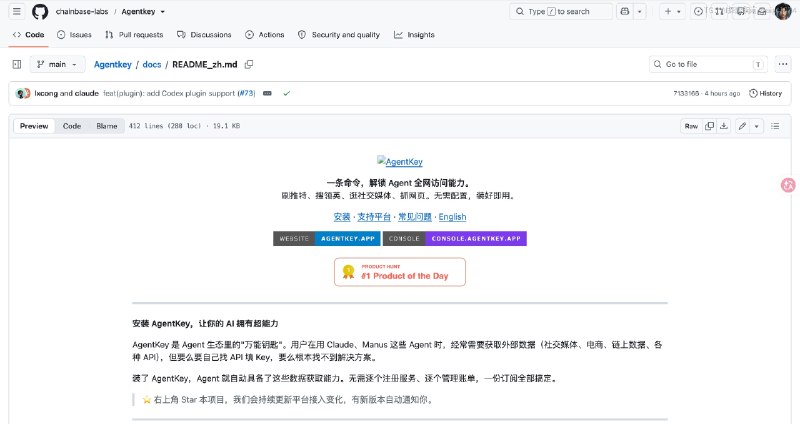800x424 pixels.
Task: Open pull request #73 link
Action: (247, 93)
